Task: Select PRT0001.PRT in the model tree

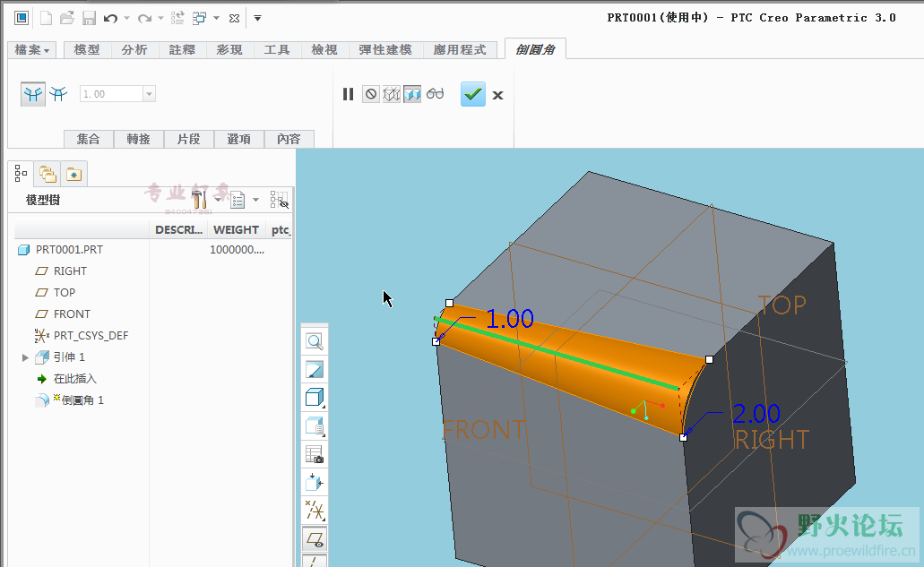Action: click(x=69, y=250)
